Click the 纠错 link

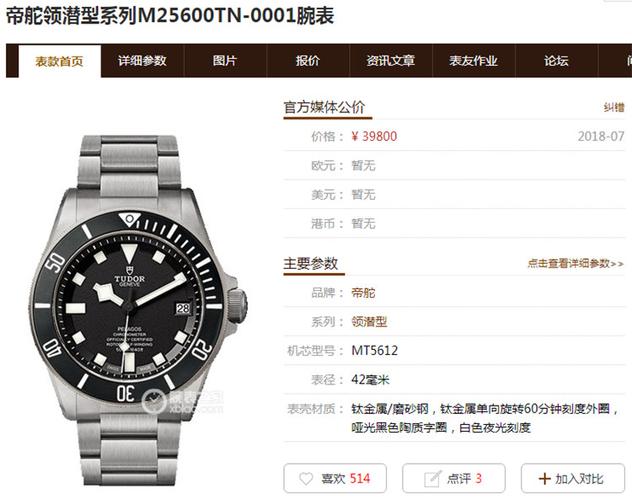click(614, 107)
